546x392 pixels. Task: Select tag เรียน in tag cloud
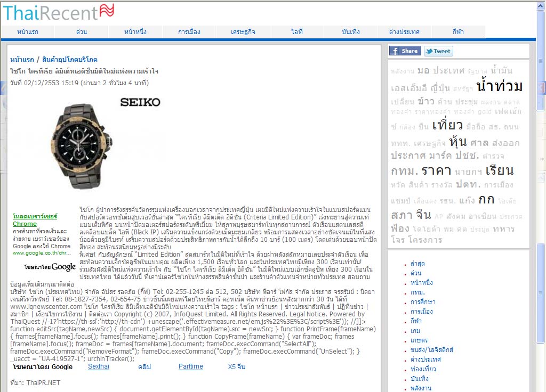coord(500,170)
